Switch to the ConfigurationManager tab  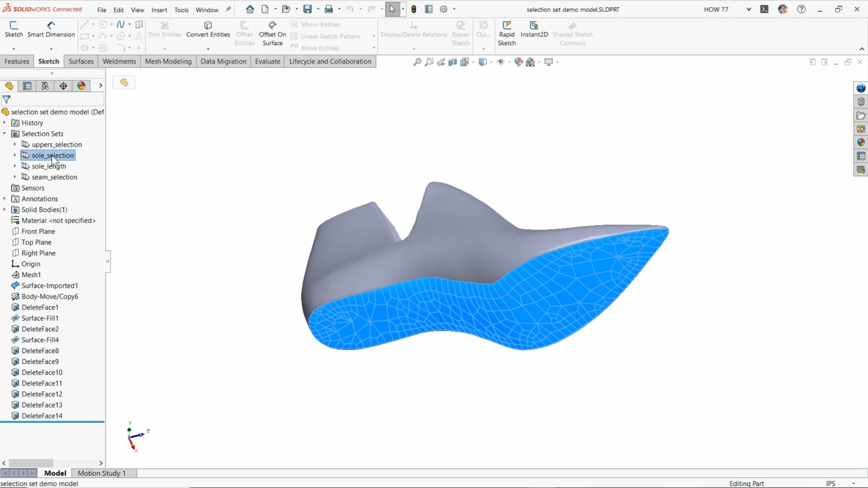[x=45, y=86]
